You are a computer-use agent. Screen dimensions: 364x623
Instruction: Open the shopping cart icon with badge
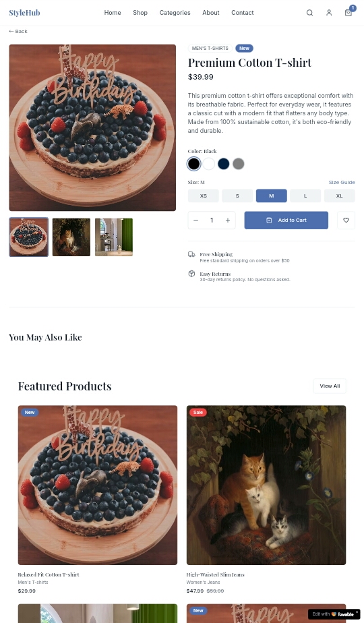coord(348,13)
